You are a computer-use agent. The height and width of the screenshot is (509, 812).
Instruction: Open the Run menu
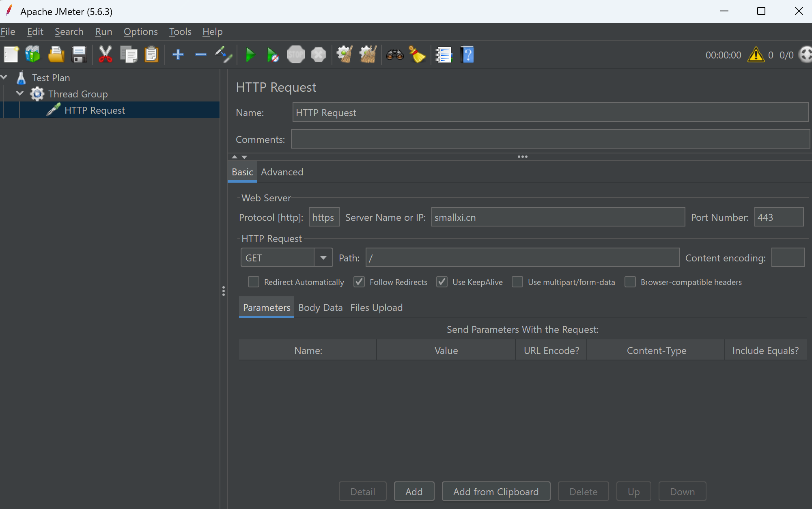coord(103,32)
